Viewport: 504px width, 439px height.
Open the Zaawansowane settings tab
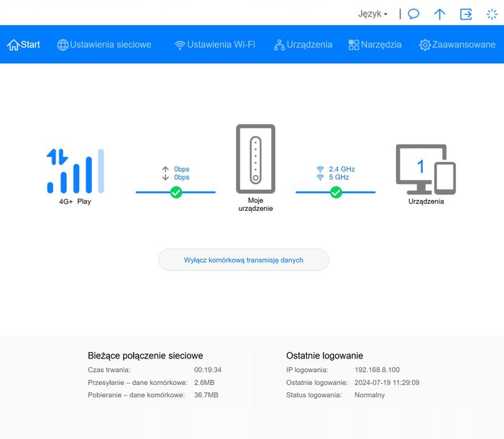tap(457, 45)
